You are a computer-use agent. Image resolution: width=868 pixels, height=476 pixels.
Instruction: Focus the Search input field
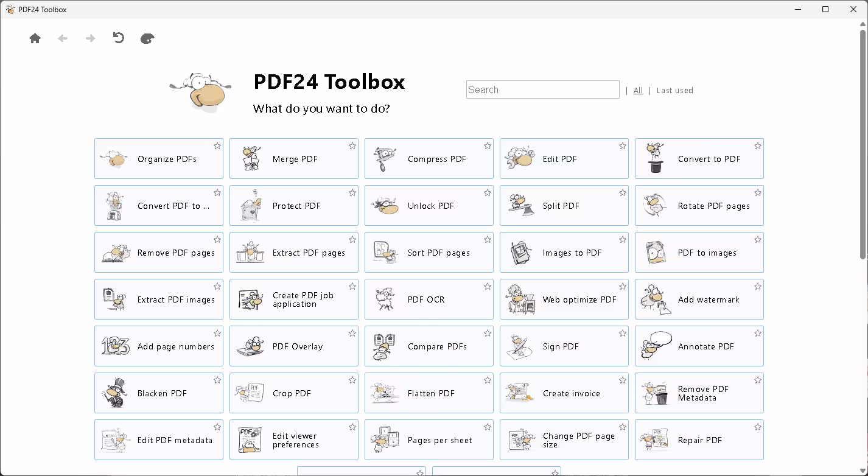coord(543,89)
